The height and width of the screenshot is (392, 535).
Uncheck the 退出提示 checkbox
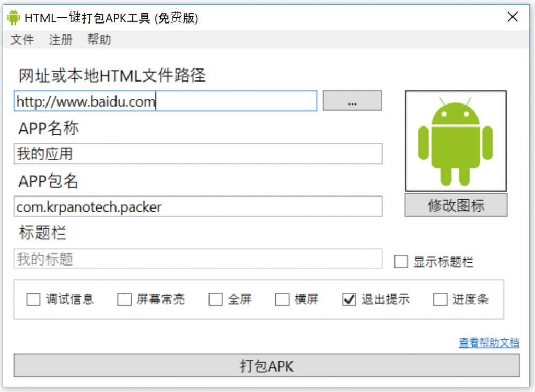coord(349,299)
